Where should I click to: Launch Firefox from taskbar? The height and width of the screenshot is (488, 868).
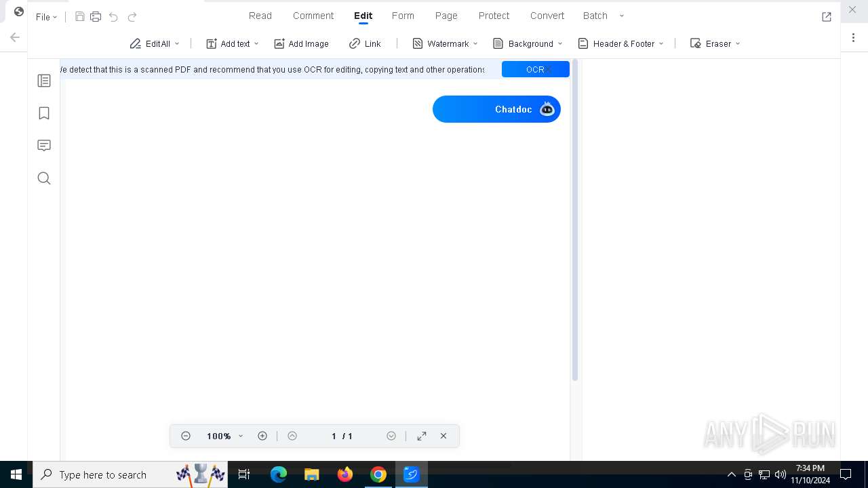click(345, 474)
